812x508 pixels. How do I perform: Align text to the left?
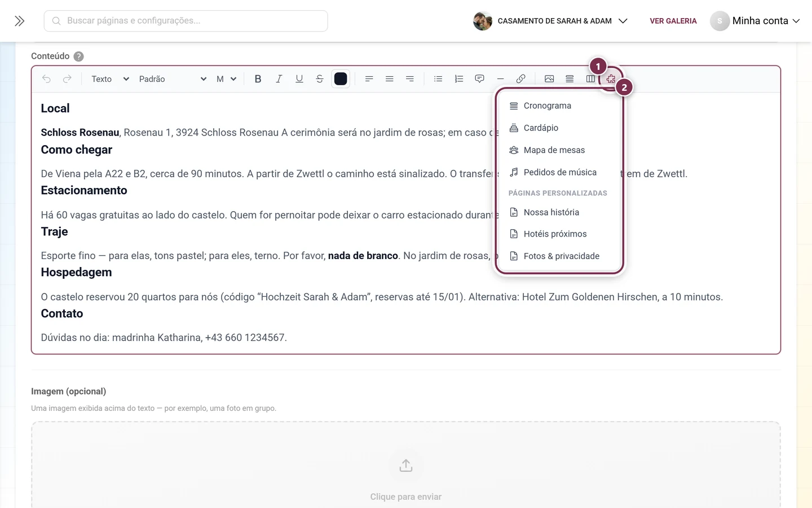point(369,79)
